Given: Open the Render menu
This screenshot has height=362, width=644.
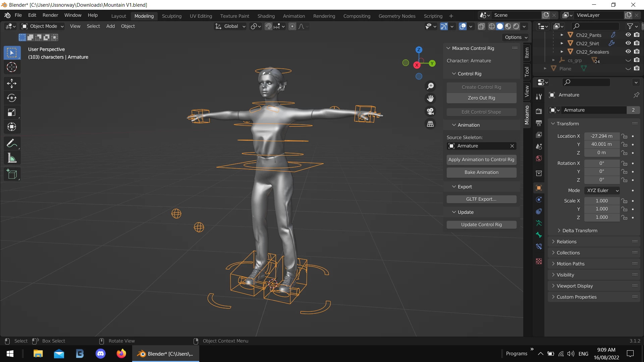Looking at the screenshot, I should point(50,15).
